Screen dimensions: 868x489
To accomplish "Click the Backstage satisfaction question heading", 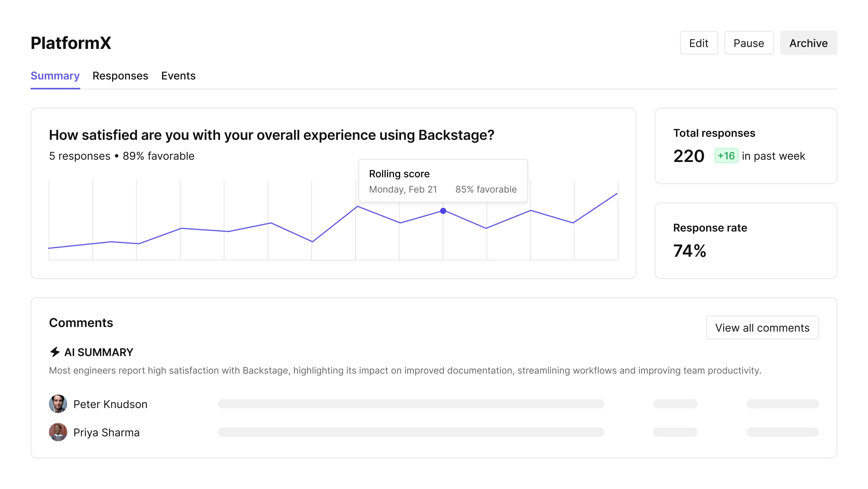I will pos(272,135).
